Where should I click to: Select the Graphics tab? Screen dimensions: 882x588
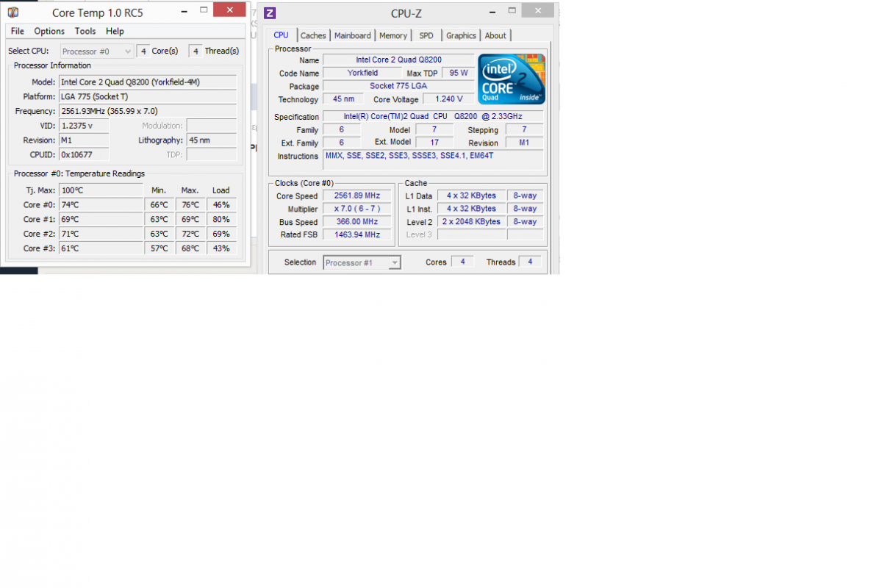click(461, 35)
